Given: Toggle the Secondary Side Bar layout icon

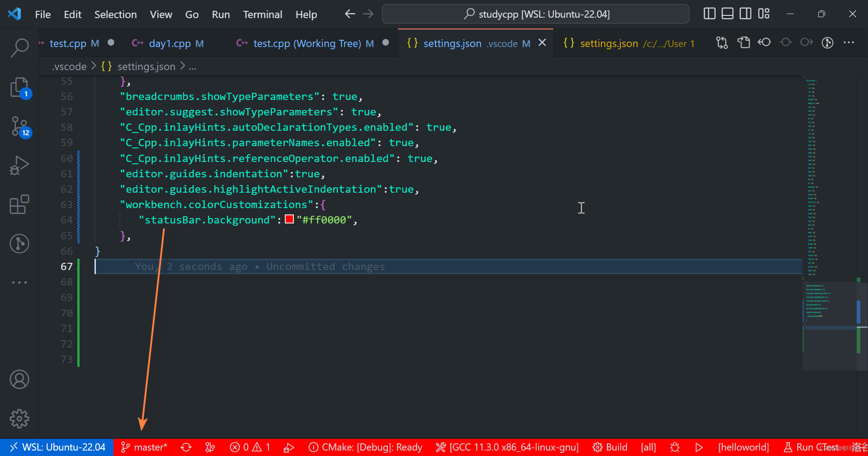Looking at the screenshot, I should pos(745,14).
